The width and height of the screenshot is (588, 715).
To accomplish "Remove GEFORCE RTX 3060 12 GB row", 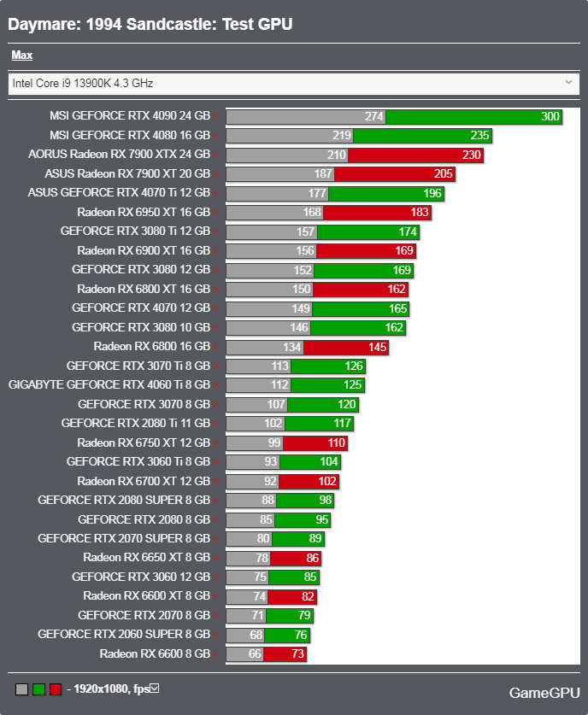I will pos(216,577).
